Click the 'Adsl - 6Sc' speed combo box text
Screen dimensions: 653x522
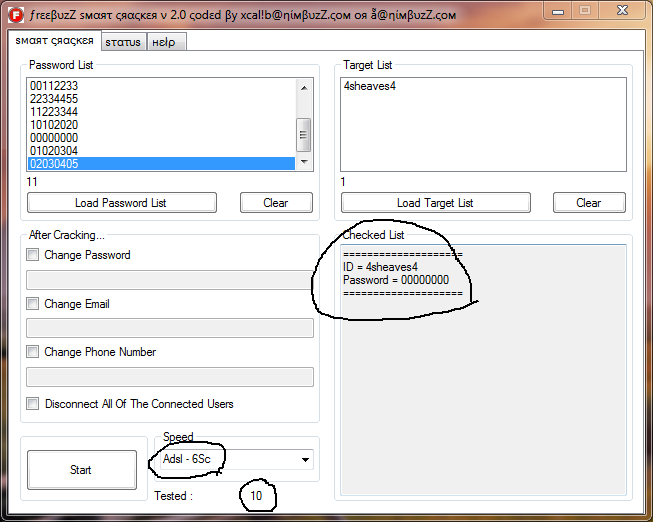(187, 459)
